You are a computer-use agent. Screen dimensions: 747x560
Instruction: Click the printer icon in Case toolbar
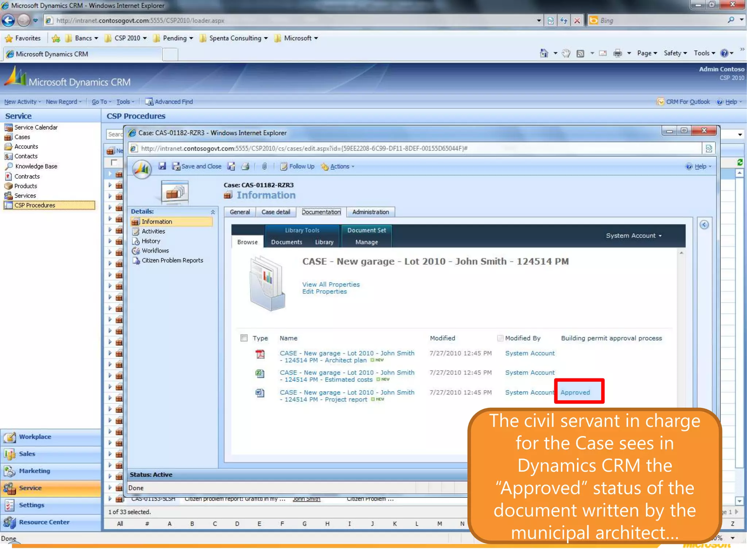(245, 166)
